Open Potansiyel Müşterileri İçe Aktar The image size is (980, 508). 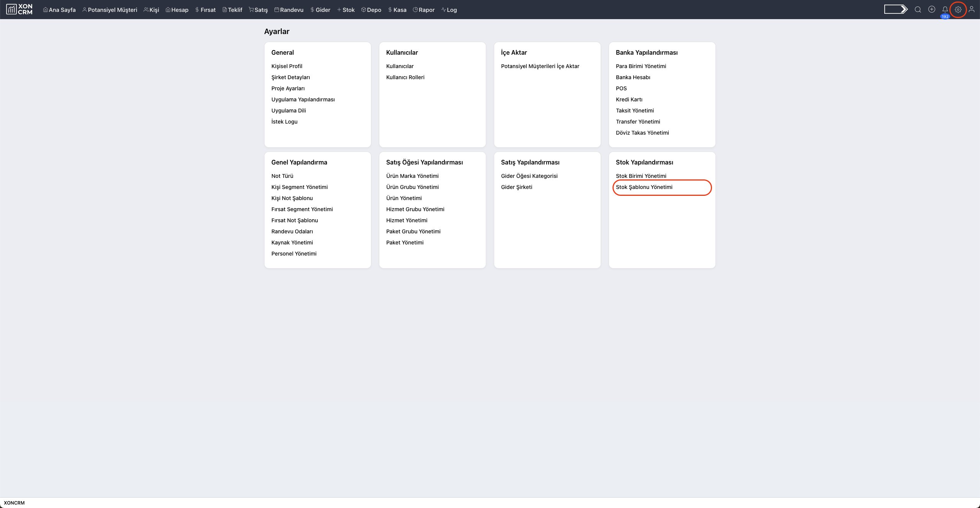[540, 66]
